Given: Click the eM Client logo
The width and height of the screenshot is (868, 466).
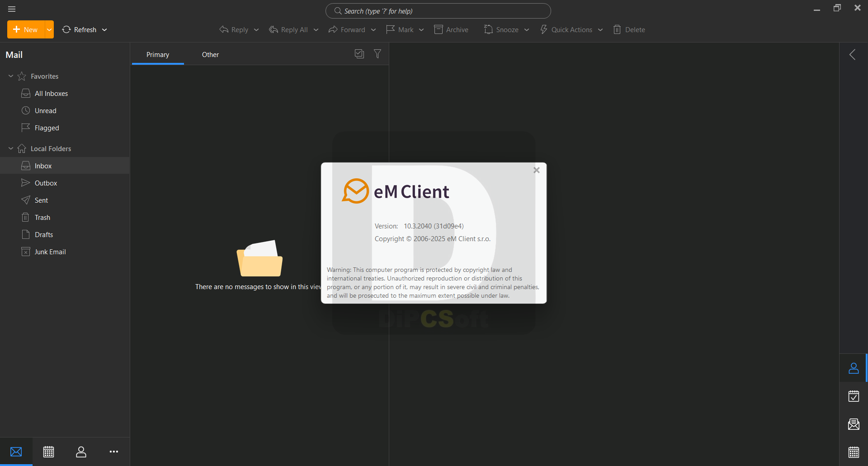Looking at the screenshot, I should 396,191.
